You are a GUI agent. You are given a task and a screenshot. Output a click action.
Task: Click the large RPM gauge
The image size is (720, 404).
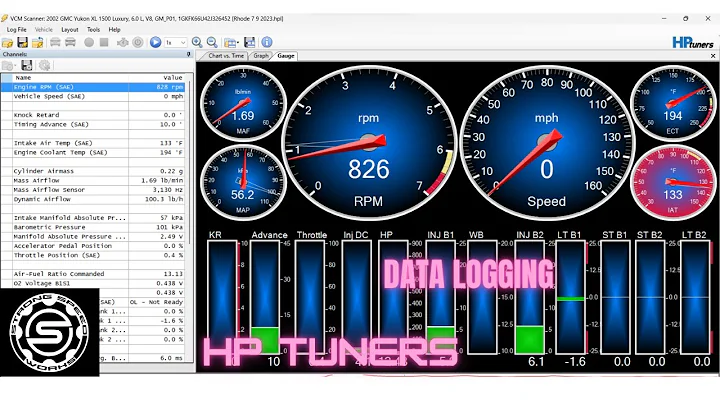(369, 143)
